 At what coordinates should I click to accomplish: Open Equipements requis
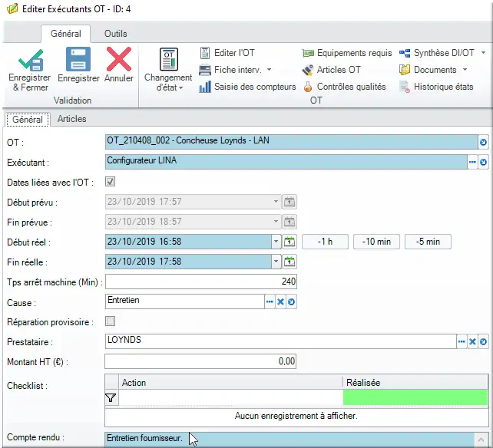pyautogui.click(x=347, y=53)
